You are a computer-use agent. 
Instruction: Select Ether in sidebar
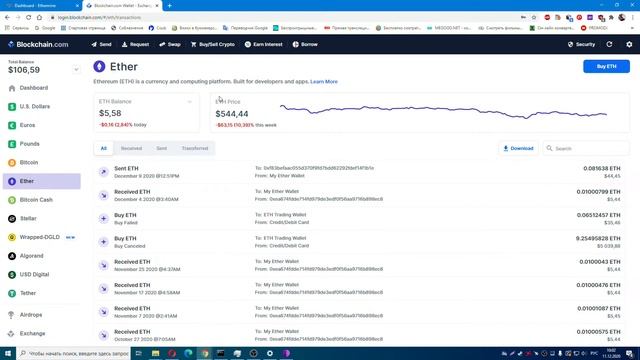click(42, 181)
